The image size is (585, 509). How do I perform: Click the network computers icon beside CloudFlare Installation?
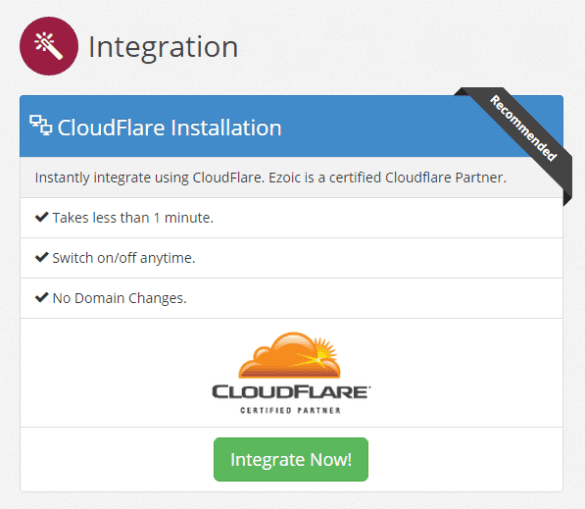point(41,125)
